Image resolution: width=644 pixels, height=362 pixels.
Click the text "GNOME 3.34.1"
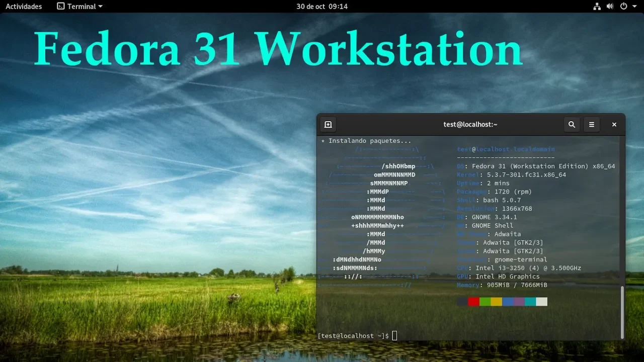point(495,217)
